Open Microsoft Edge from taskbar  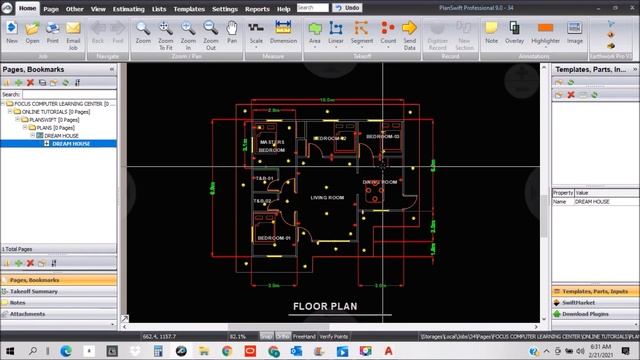click(66, 351)
